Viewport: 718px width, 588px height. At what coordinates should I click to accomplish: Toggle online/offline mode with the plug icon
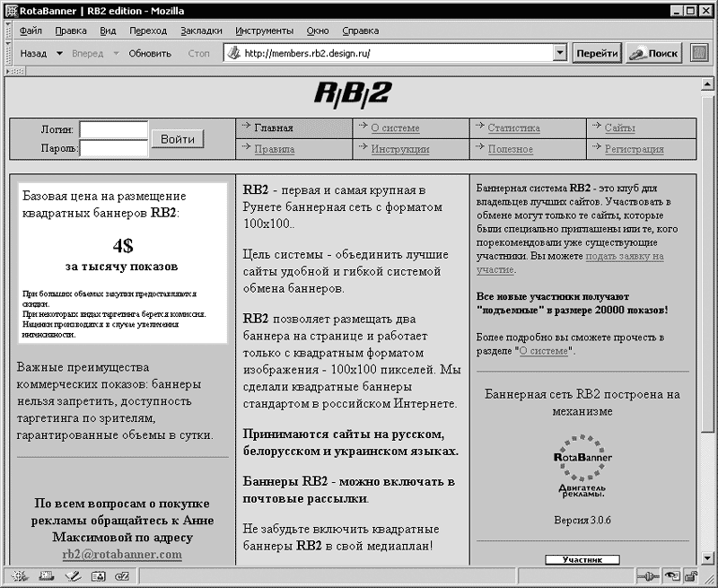click(646, 576)
